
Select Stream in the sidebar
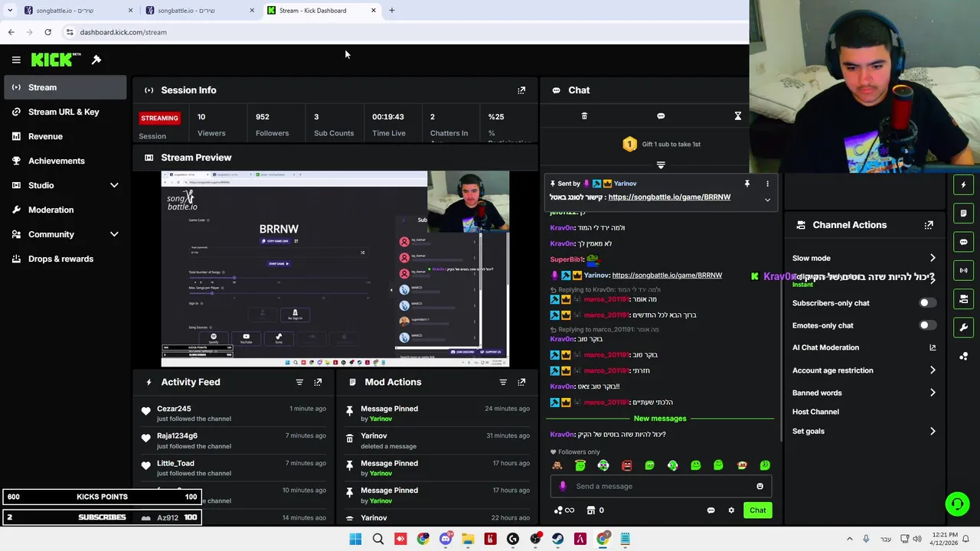(65, 87)
